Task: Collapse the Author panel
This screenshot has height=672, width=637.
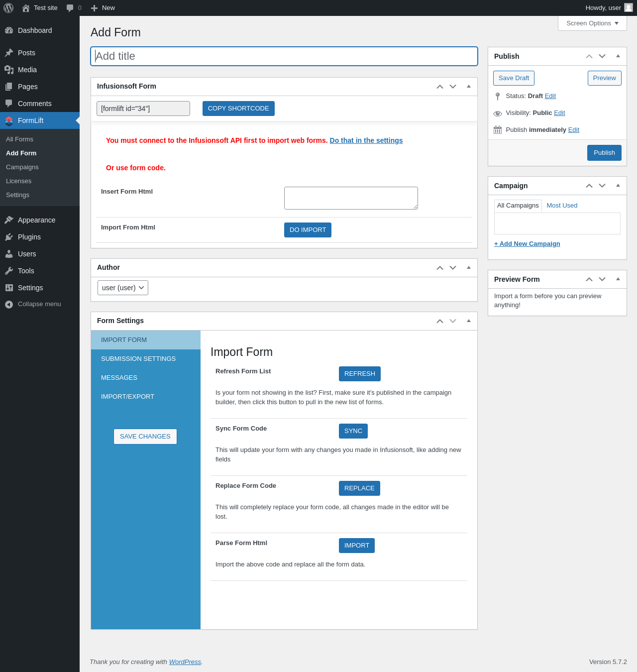Action: pyautogui.click(x=469, y=267)
